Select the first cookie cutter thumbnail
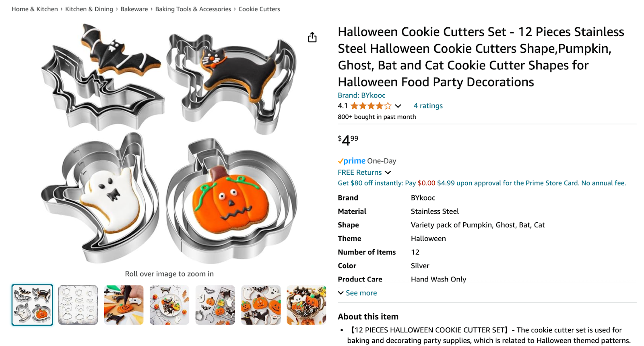 coord(32,305)
